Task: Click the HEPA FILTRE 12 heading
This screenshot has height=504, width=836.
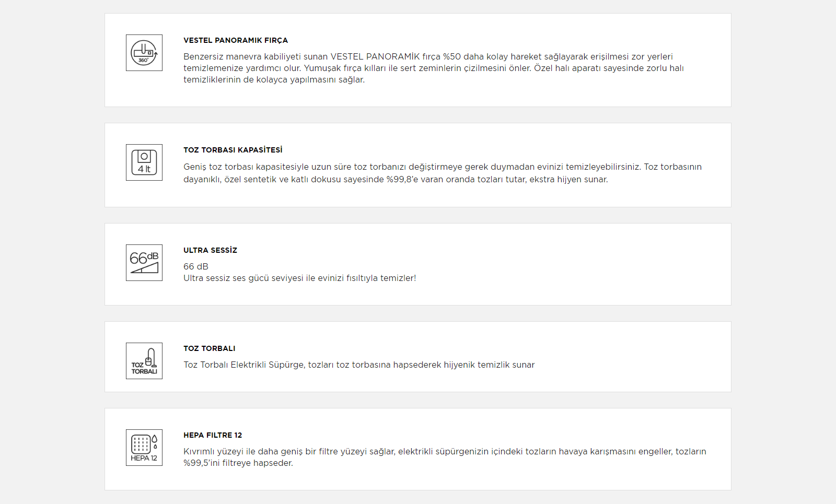Action: tap(213, 435)
